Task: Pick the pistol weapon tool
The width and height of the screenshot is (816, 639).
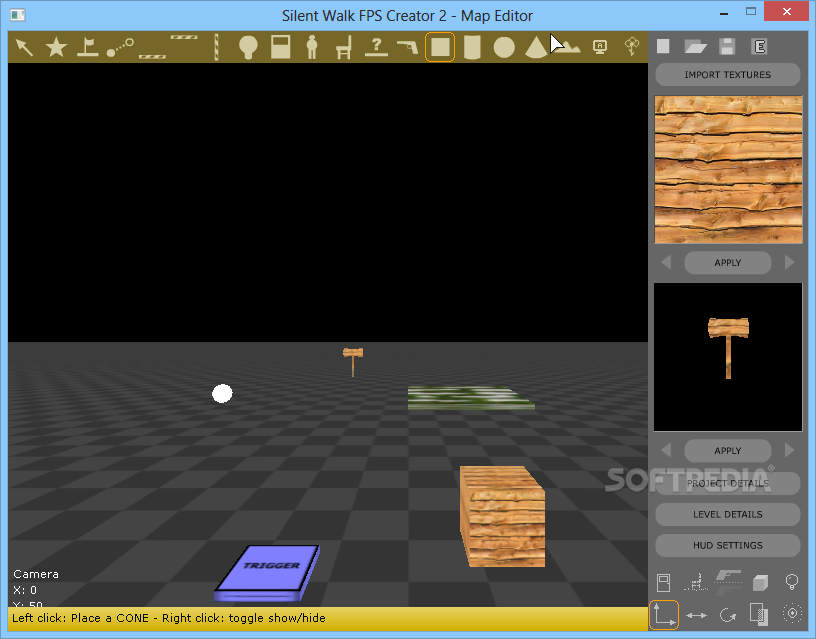Action: (x=408, y=47)
